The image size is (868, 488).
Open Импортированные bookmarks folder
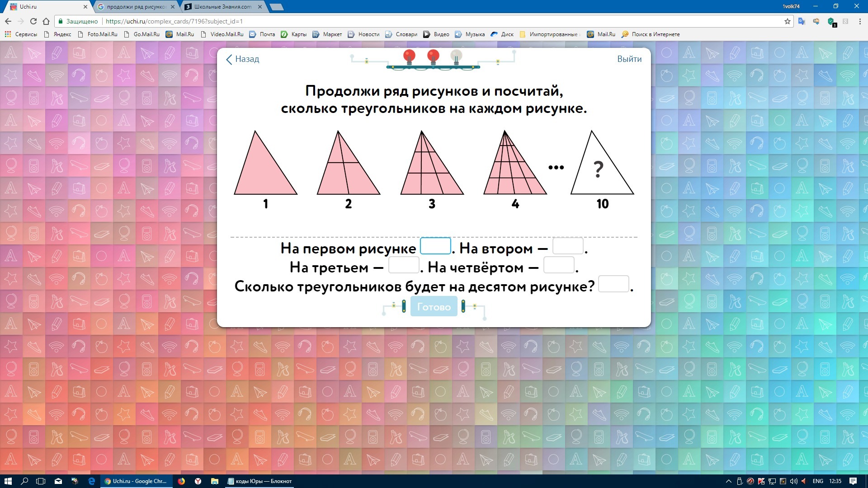[x=549, y=34]
